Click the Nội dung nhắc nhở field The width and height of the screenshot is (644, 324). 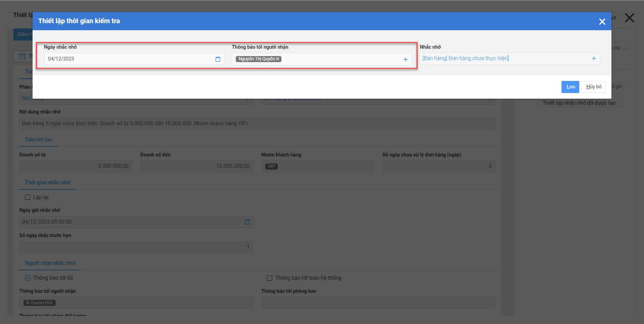(257, 124)
